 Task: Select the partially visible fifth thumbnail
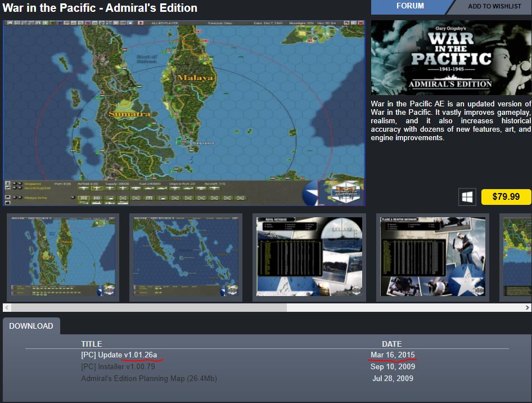pyautogui.click(x=516, y=257)
